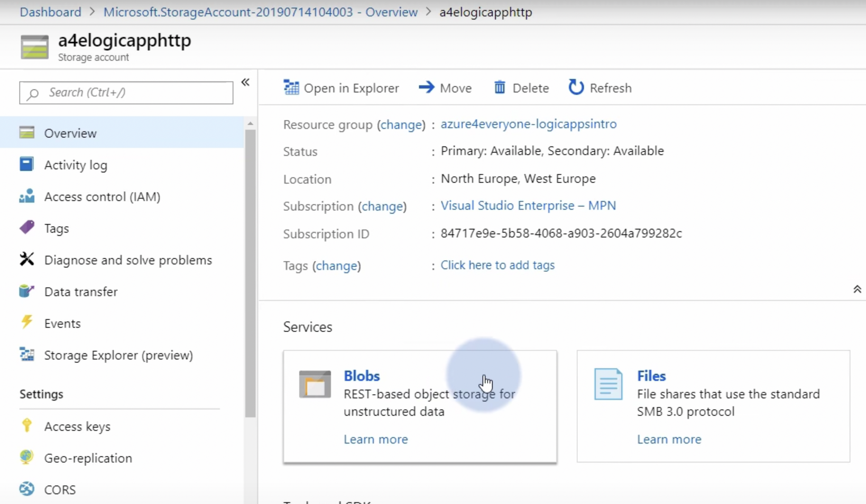Click the status text Primary: Available, Secondary: Available

pos(552,151)
